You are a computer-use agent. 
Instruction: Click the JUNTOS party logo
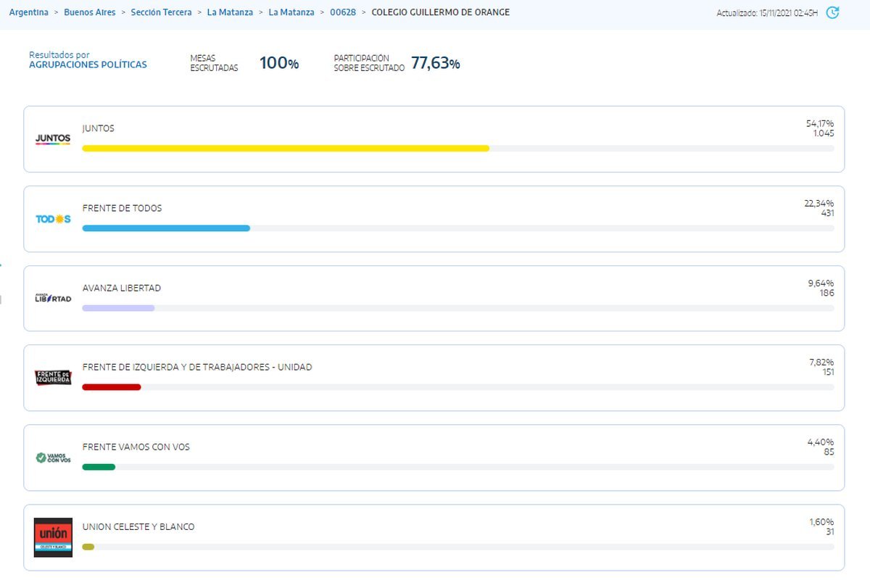click(x=53, y=138)
